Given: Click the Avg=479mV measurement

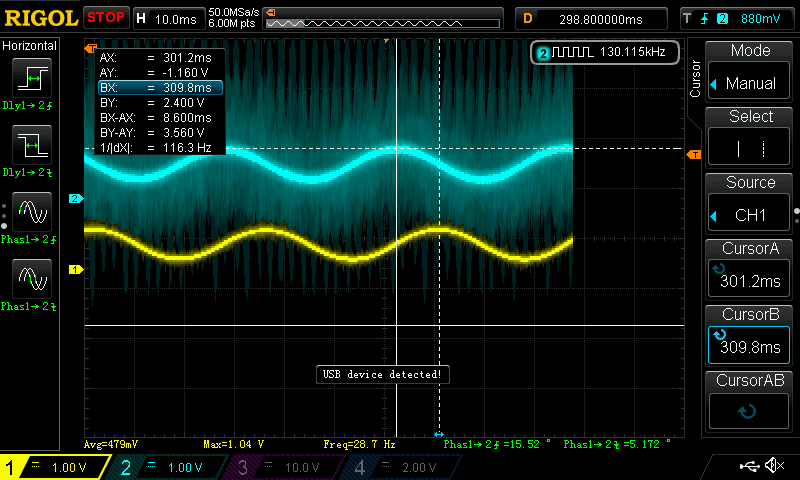Looking at the screenshot, I should pyautogui.click(x=111, y=444).
